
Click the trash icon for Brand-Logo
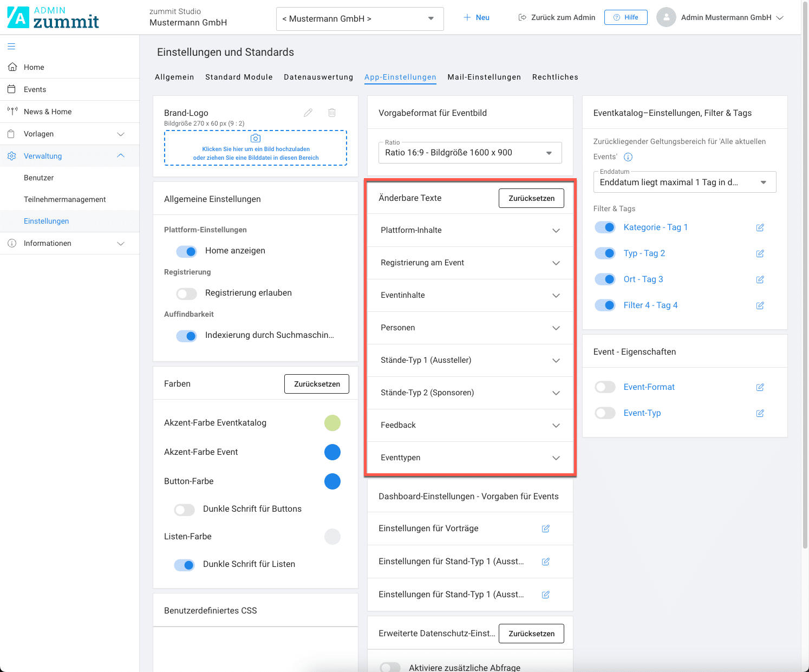pos(332,113)
